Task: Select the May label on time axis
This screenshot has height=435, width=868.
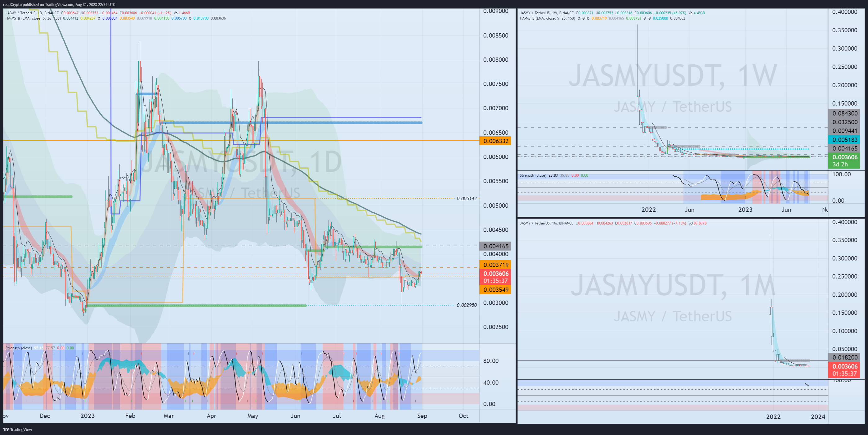Action: pos(253,416)
